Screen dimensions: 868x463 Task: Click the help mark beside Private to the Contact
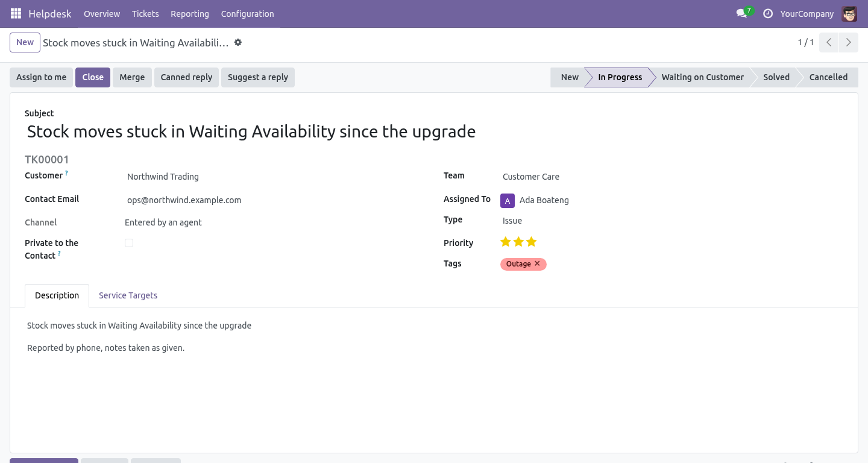pyautogui.click(x=59, y=253)
